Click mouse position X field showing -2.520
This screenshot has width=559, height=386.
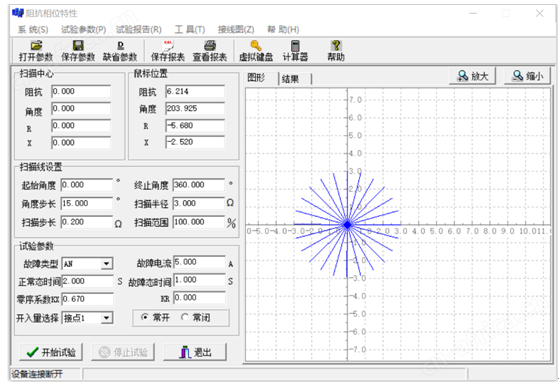click(x=195, y=142)
